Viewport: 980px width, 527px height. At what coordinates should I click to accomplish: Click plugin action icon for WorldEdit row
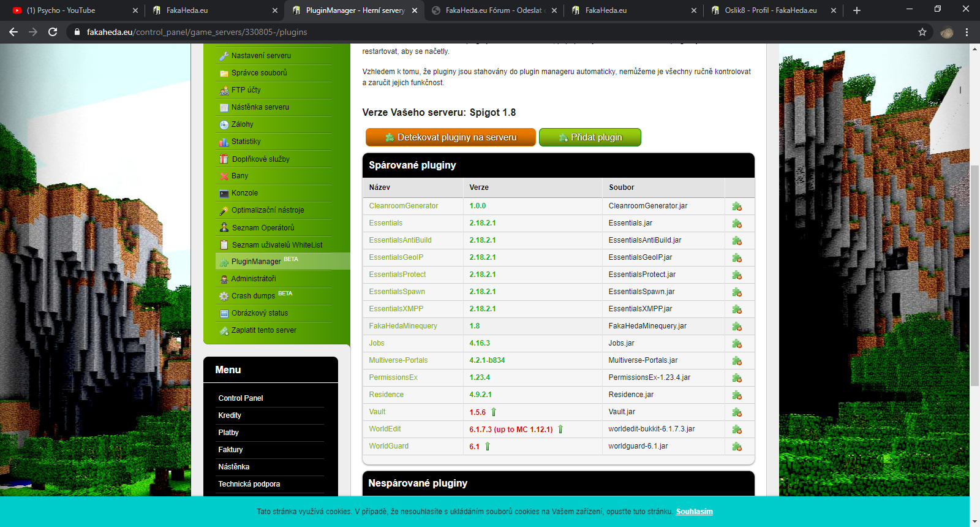pos(737,430)
